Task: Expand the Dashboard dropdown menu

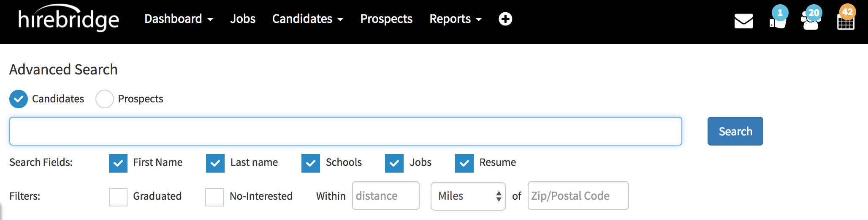Action: [x=179, y=19]
